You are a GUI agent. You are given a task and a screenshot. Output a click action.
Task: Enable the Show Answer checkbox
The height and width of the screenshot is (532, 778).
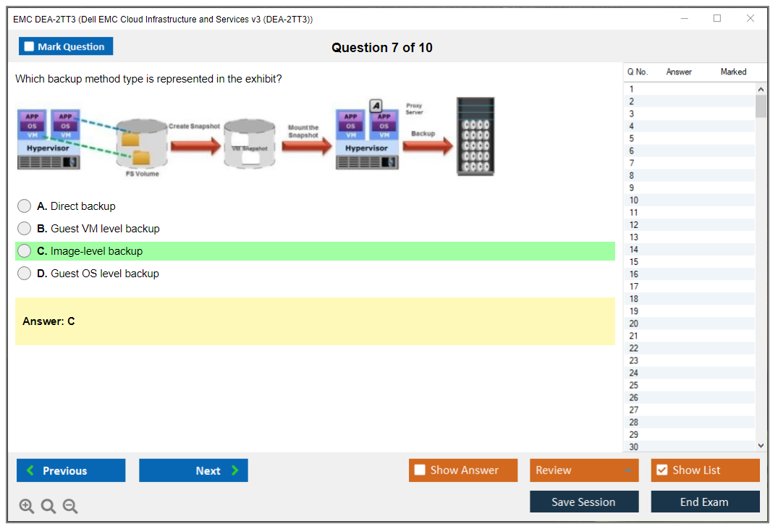pyautogui.click(x=420, y=470)
